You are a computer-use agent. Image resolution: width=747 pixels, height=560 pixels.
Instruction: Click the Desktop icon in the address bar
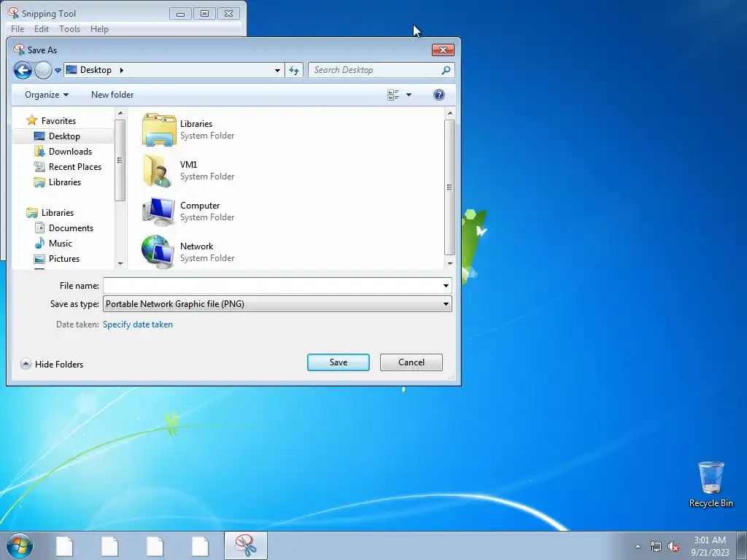[x=71, y=70]
